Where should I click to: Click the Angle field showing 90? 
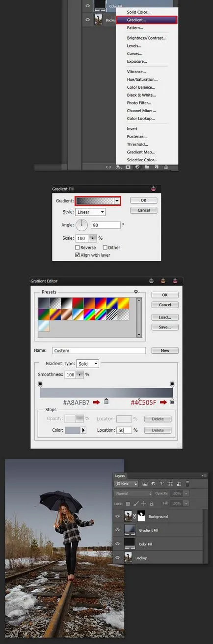point(106,225)
